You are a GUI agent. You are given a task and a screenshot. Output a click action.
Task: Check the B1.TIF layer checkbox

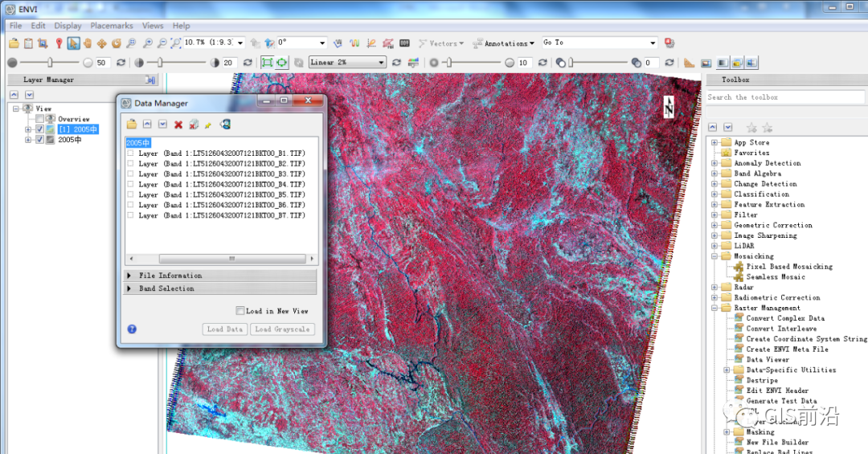[131, 153]
